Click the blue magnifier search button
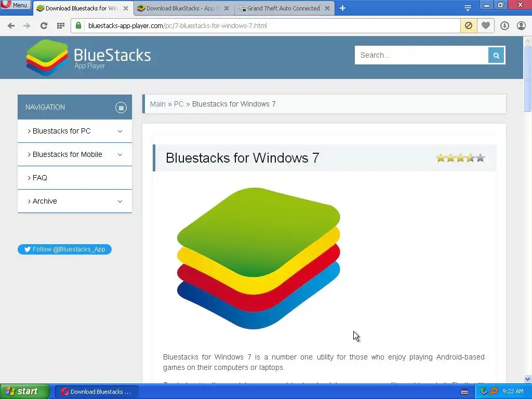Viewport: 532px width, 399px height. tap(496, 55)
